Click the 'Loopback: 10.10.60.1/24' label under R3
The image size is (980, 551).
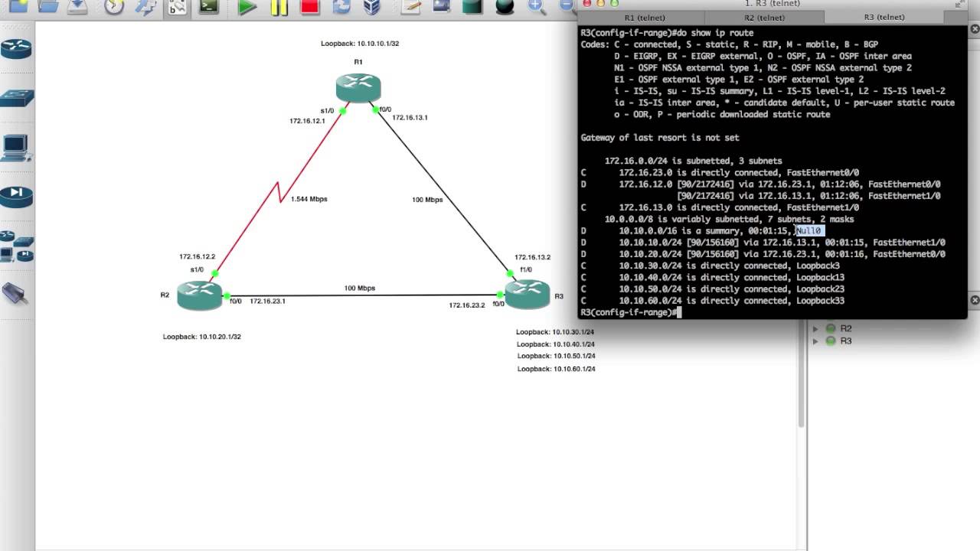coord(556,369)
